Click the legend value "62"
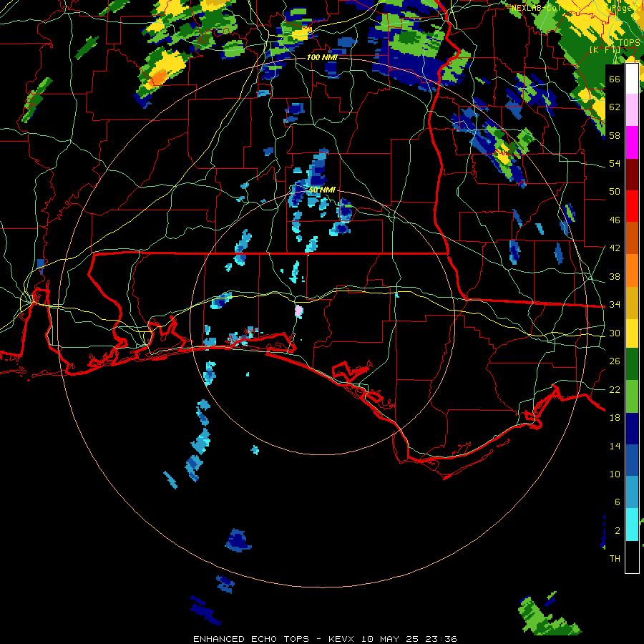644x644 pixels. point(615,107)
